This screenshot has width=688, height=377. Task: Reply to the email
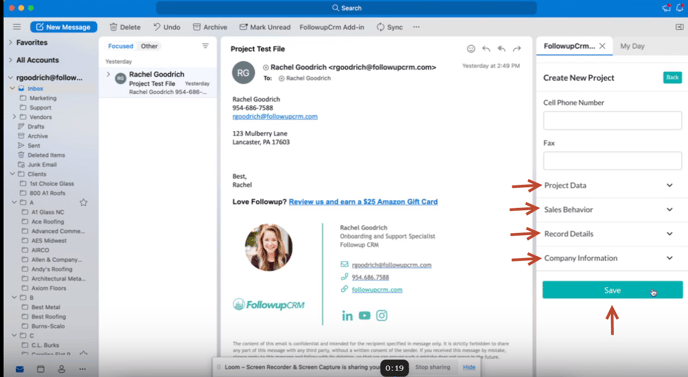pyautogui.click(x=486, y=49)
